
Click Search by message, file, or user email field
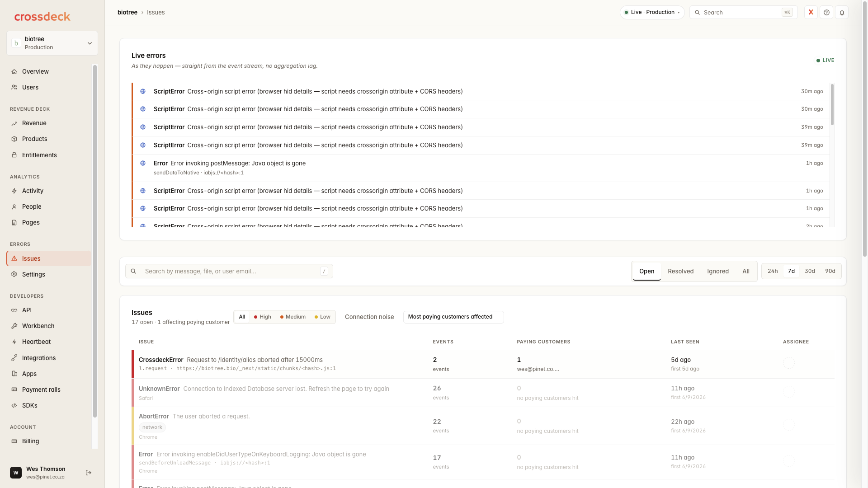(229, 272)
